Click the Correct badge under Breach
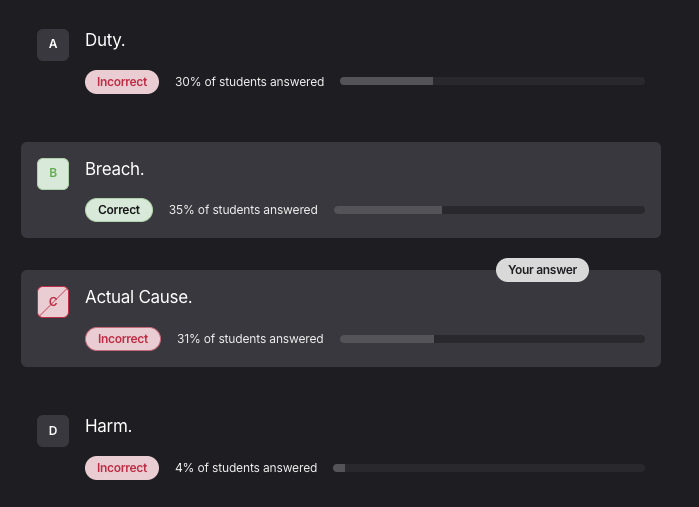Viewport: 699px width, 507px height. tap(119, 210)
